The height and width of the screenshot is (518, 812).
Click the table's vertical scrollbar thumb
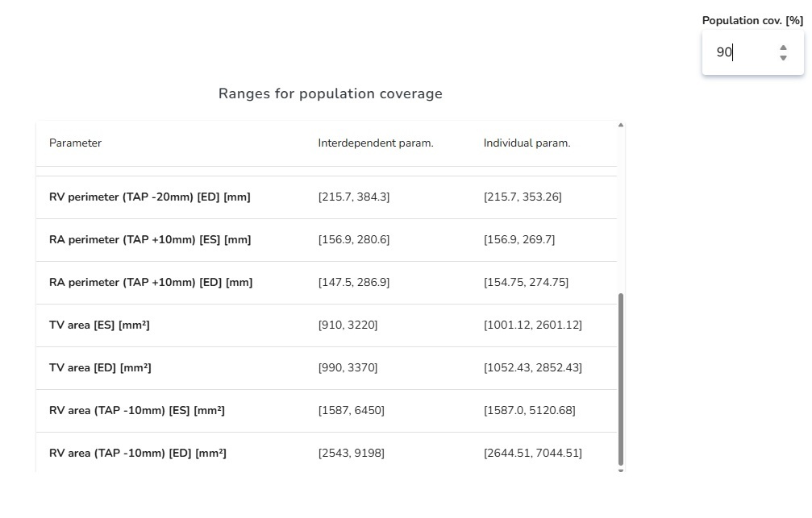click(x=620, y=379)
